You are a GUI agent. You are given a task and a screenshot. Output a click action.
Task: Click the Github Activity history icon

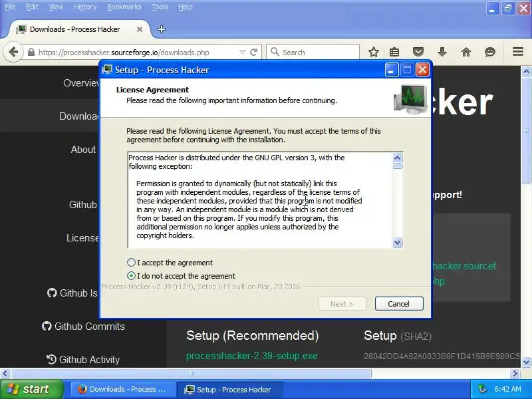(51, 359)
